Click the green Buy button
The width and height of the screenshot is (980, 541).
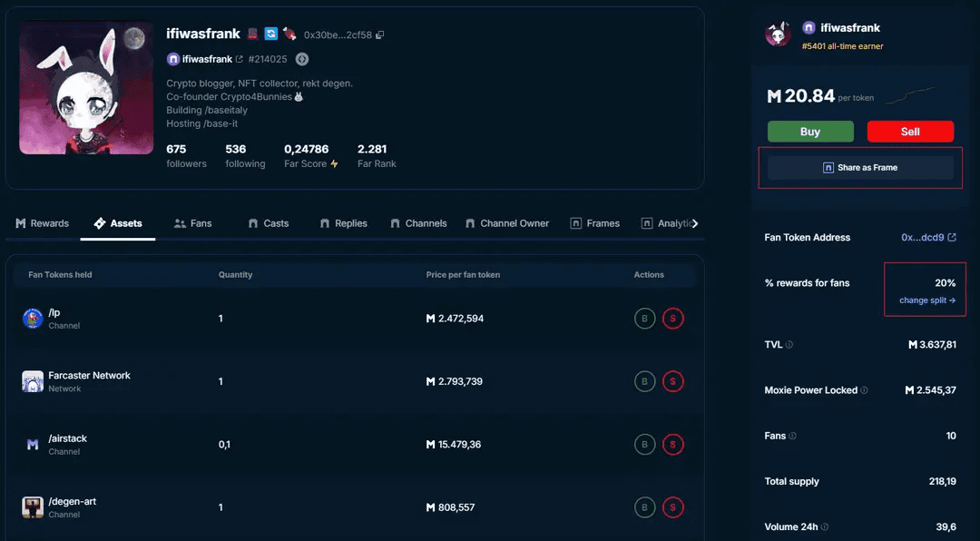(x=810, y=132)
